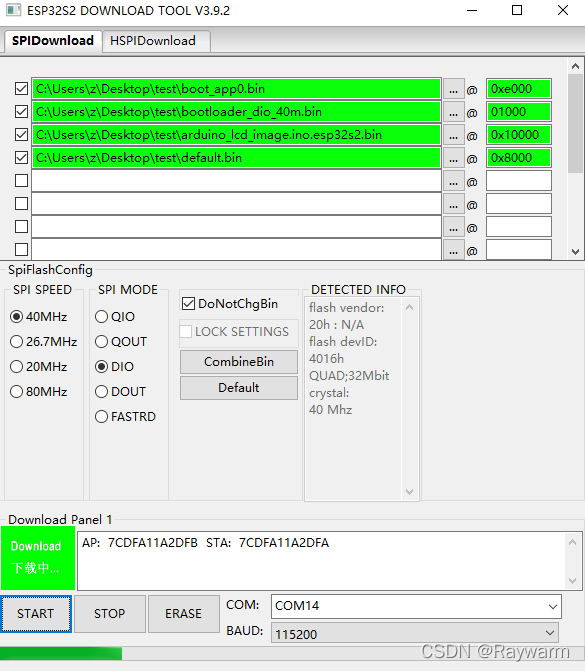The image size is (585, 671).
Task: Browse file for arduino_lcd_image.ino.esp32s2.bin row
Action: (x=454, y=135)
